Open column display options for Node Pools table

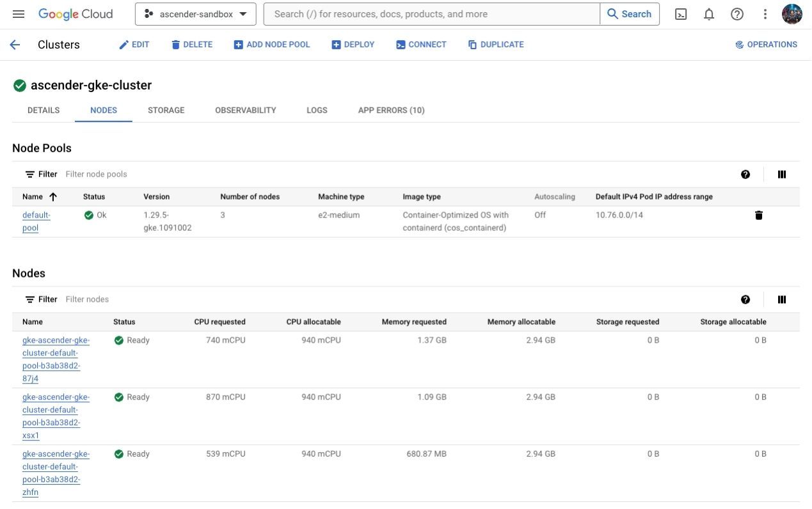tap(781, 175)
